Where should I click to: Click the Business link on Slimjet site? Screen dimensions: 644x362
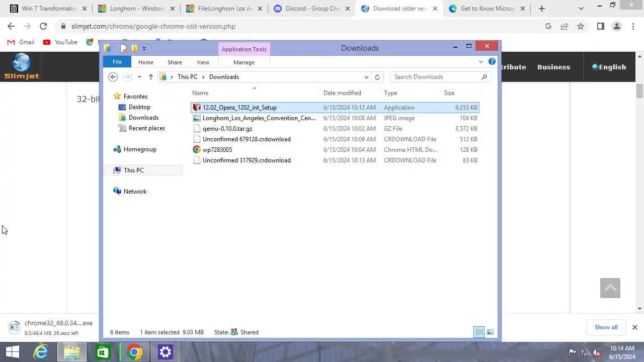tap(553, 67)
